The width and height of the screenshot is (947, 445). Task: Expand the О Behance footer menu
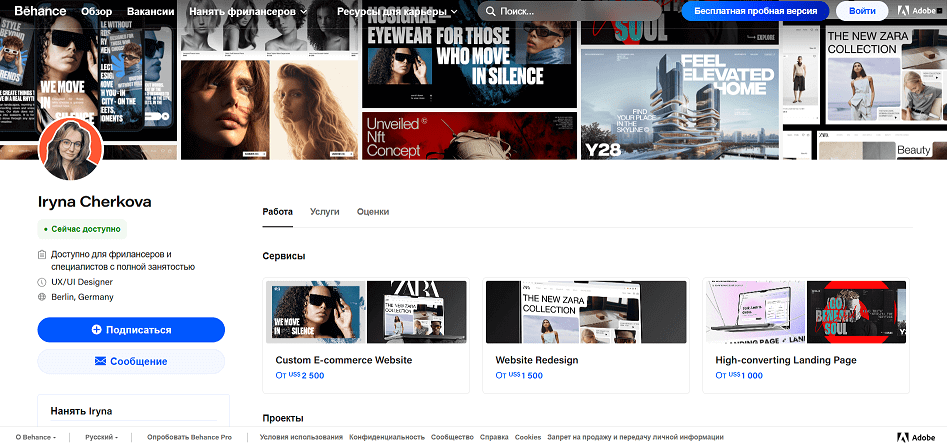tap(36, 437)
